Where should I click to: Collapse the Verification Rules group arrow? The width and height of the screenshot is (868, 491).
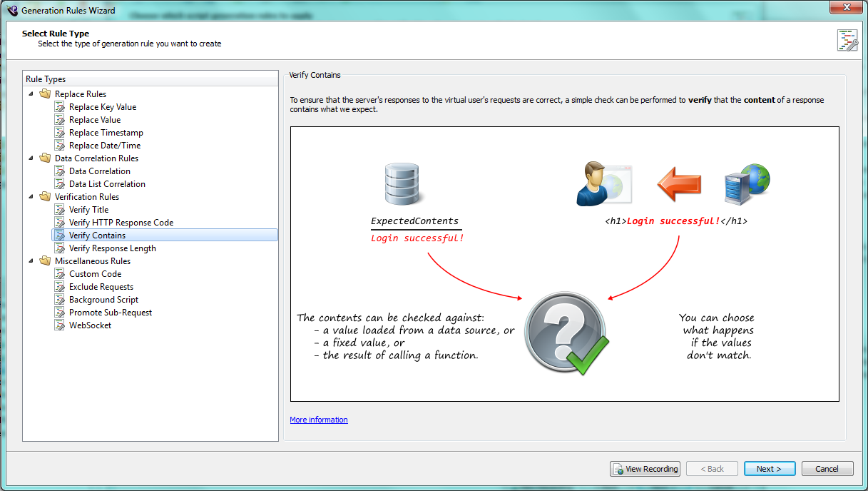point(31,197)
